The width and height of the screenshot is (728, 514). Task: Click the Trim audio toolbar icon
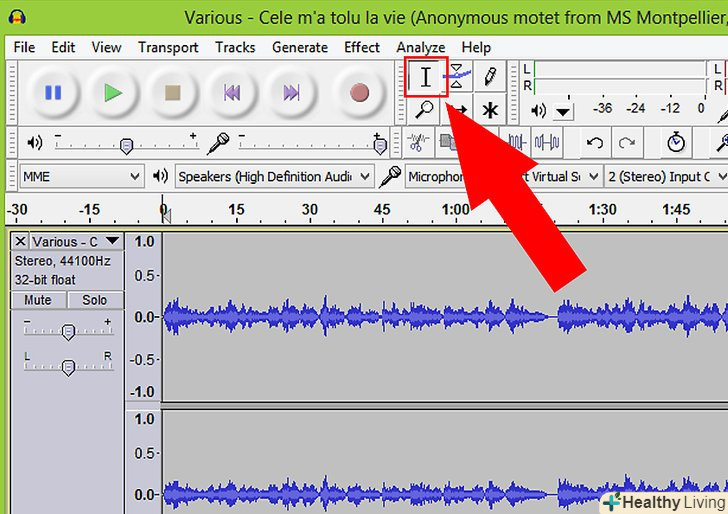tap(516, 143)
